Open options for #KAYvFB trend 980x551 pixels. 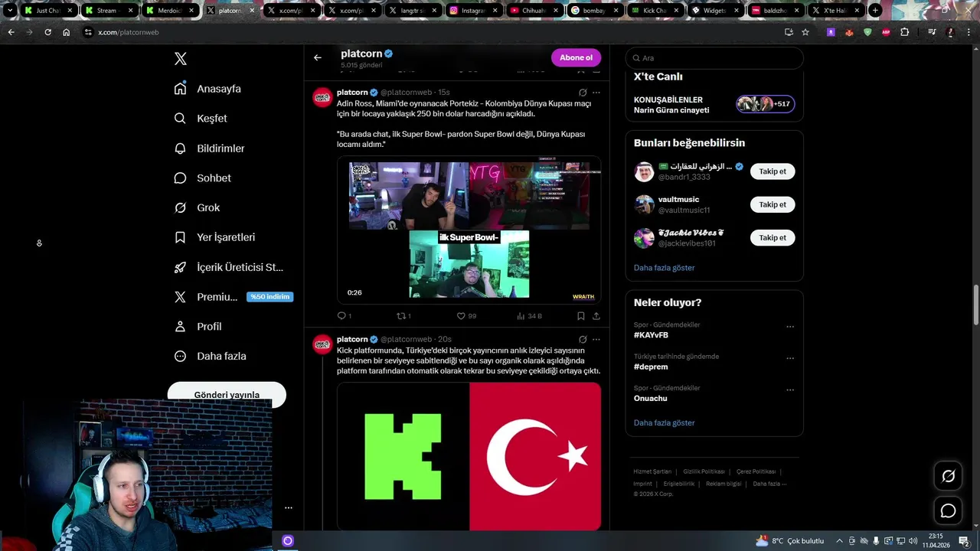790,327
